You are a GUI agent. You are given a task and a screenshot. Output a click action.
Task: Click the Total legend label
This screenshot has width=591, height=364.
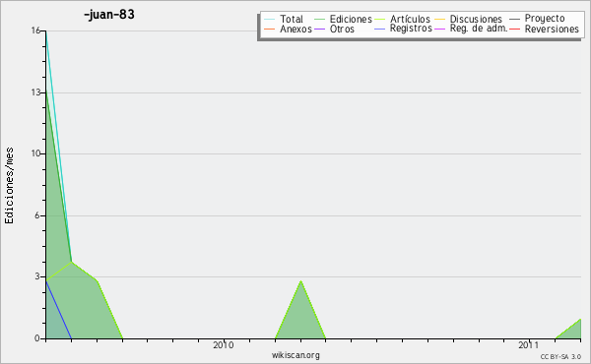click(x=292, y=19)
